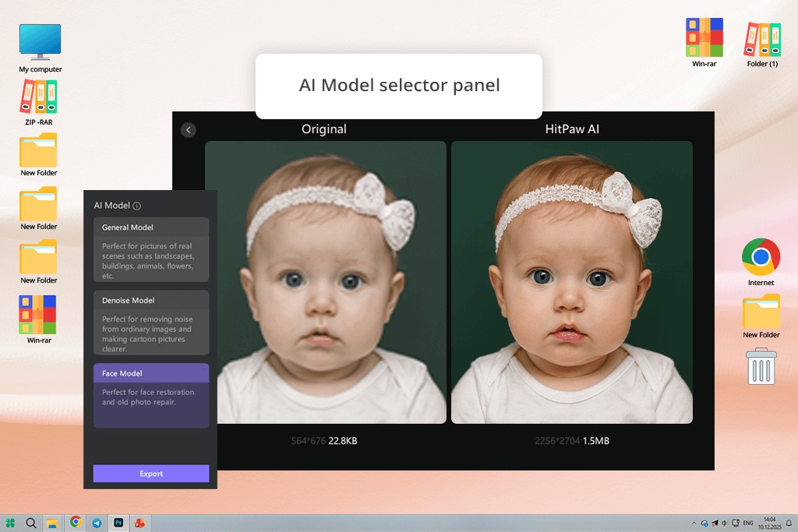798x532 pixels.
Task: Open File Explorer from the taskbar
Action: click(x=52, y=523)
